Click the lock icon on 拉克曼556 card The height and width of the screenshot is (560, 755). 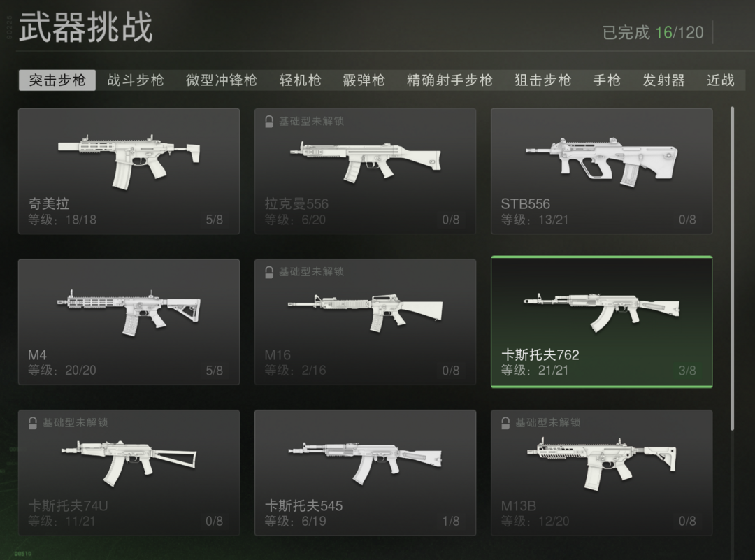pyautogui.click(x=269, y=122)
